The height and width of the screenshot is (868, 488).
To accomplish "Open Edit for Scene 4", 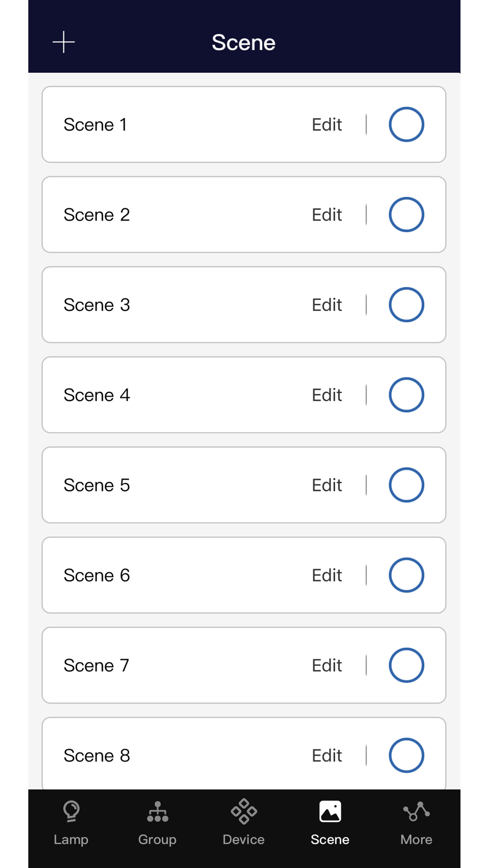I will 327,395.
